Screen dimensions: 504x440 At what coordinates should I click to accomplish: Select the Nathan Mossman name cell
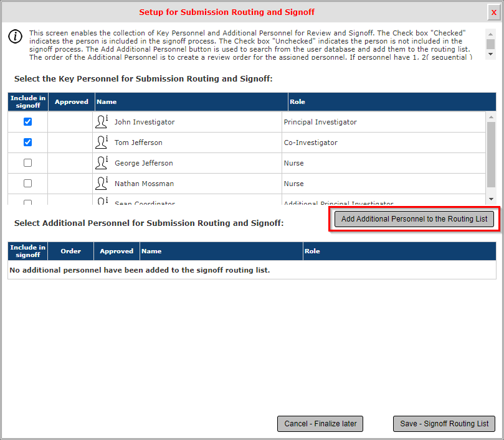click(x=187, y=184)
